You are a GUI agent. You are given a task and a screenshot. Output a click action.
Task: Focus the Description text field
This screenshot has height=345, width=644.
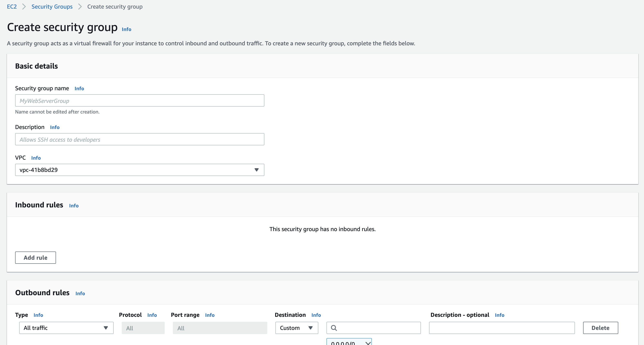pos(140,139)
